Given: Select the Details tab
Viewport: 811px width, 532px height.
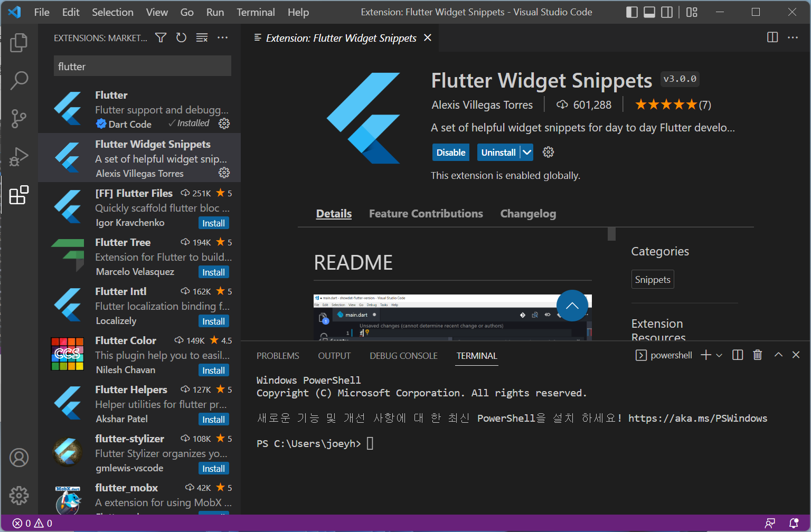Looking at the screenshot, I should pos(334,214).
